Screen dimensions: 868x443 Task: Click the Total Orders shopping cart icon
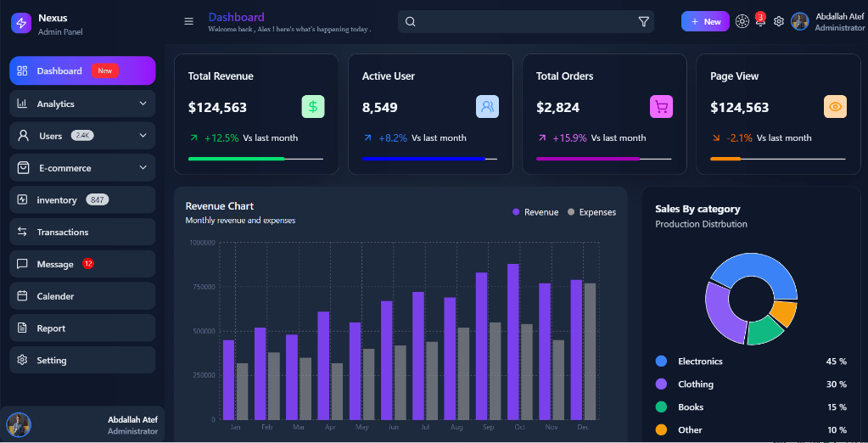(x=661, y=107)
